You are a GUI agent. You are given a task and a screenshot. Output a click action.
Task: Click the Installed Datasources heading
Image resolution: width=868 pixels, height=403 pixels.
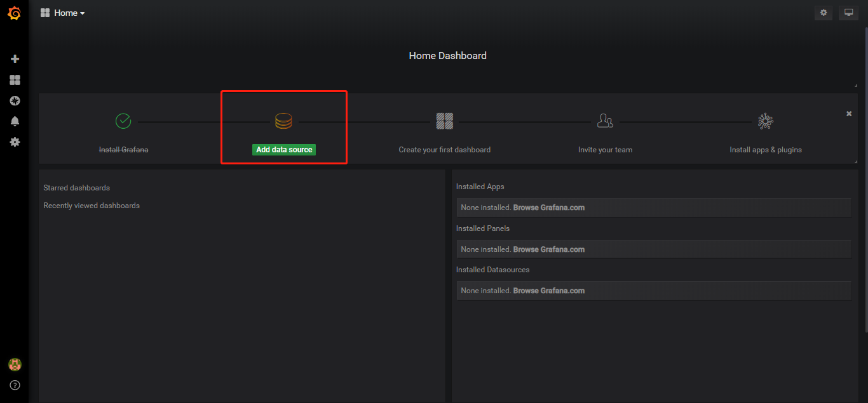(492, 270)
